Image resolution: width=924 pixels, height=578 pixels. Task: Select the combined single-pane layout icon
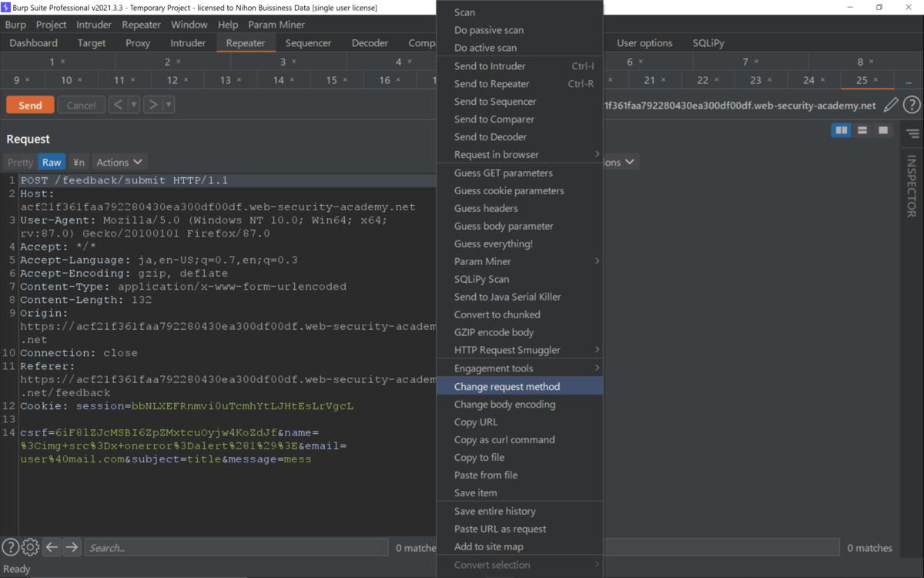point(883,130)
